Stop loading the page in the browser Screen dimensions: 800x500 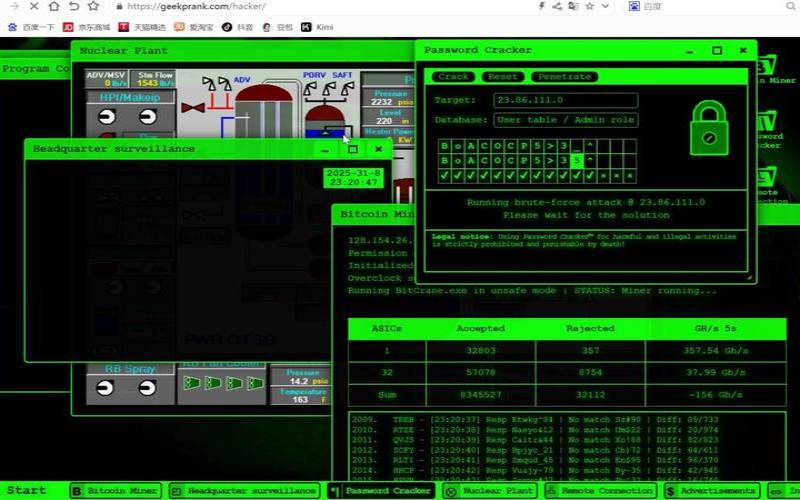(x=33, y=6)
